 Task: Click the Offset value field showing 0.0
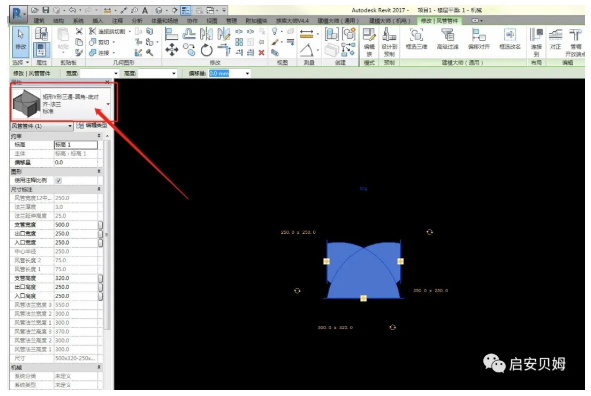76,162
